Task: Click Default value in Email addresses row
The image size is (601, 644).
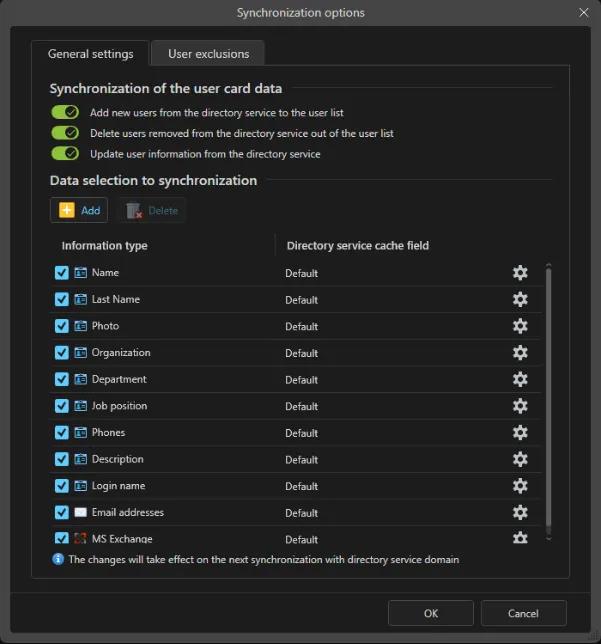Action: [x=302, y=513]
